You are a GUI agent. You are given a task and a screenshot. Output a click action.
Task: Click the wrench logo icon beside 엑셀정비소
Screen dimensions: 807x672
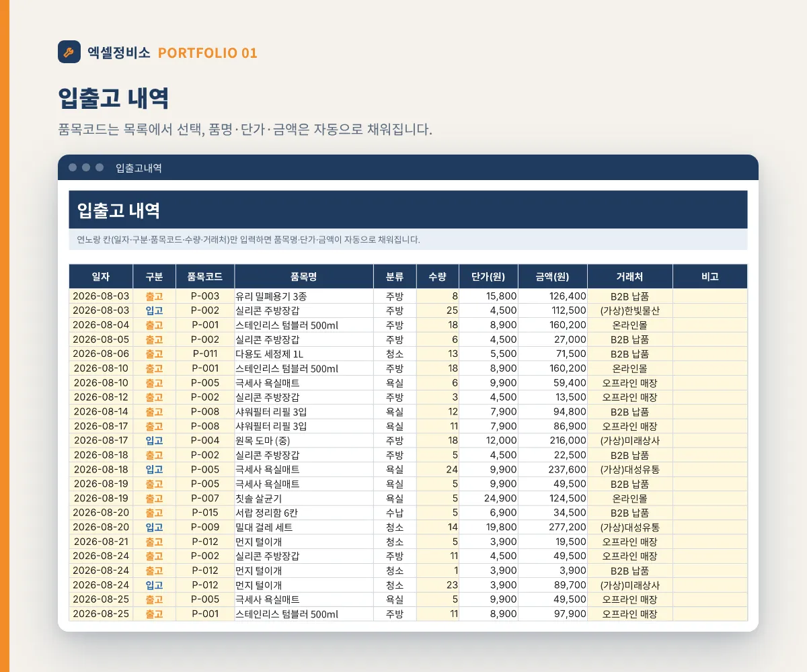click(x=69, y=52)
